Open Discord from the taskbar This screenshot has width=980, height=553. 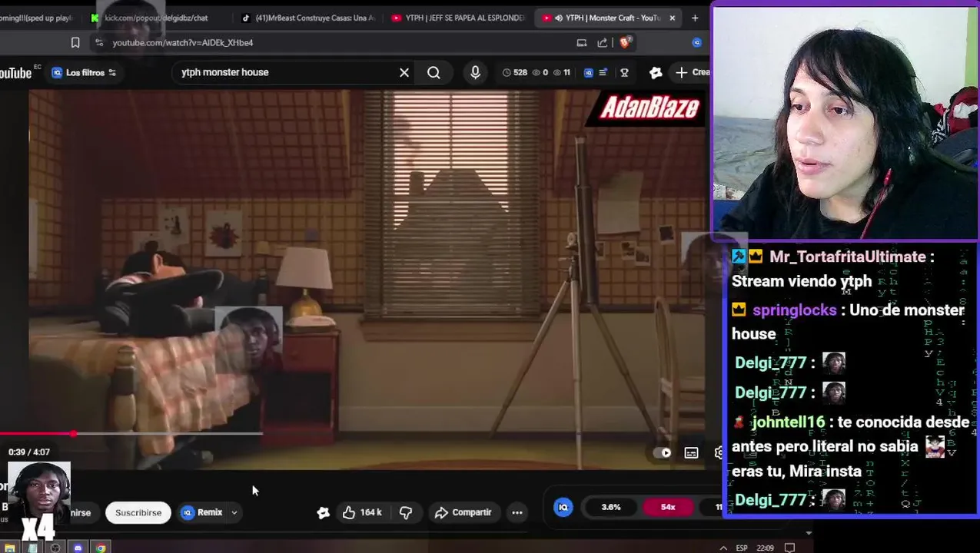(x=78, y=548)
